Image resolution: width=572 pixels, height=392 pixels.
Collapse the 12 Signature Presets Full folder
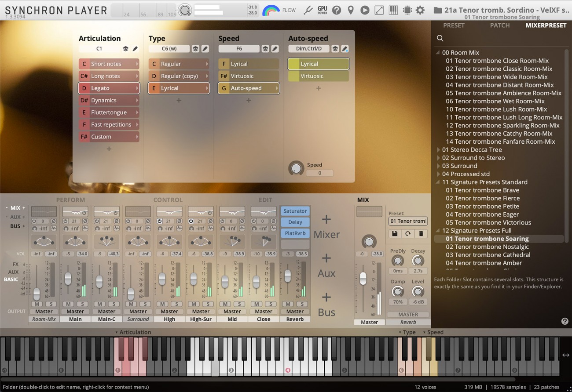click(438, 231)
